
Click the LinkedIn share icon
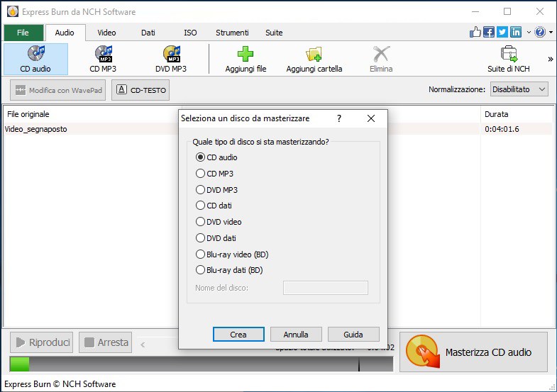516,33
